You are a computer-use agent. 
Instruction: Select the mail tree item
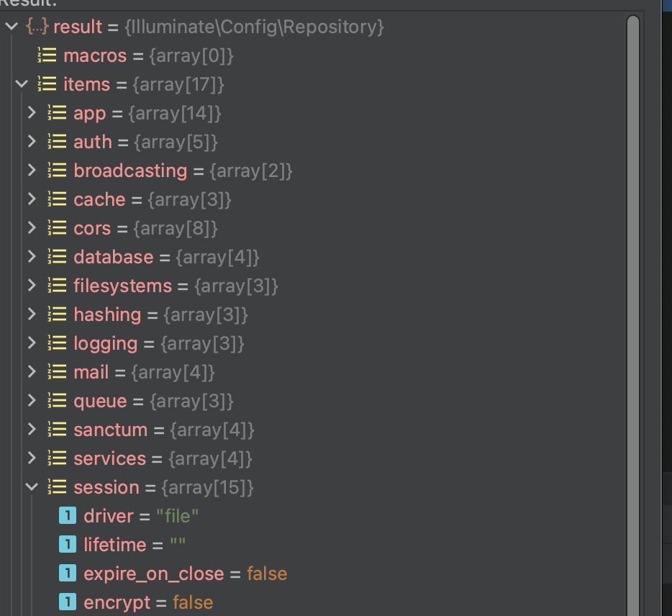91,372
